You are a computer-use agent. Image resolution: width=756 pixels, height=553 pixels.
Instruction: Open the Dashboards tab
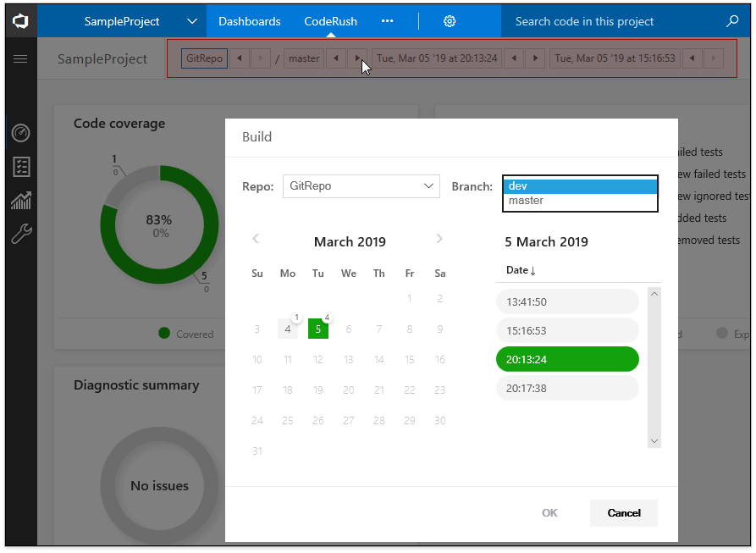tap(249, 21)
